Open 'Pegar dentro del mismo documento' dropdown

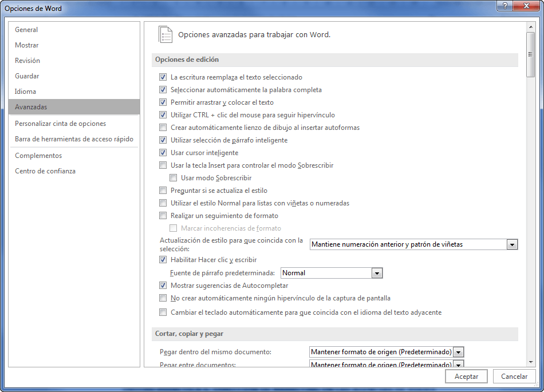[458, 352]
